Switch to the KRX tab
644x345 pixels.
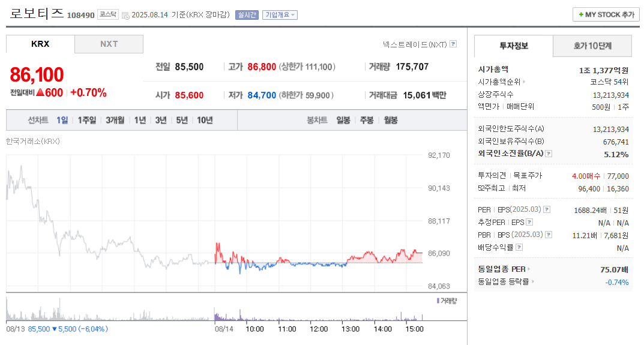click(x=40, y=44)
